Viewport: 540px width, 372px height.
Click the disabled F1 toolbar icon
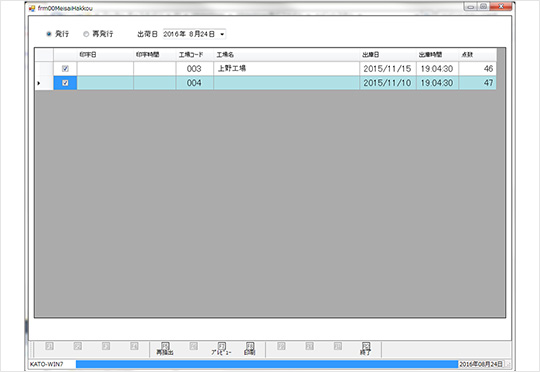coord(49,346)
